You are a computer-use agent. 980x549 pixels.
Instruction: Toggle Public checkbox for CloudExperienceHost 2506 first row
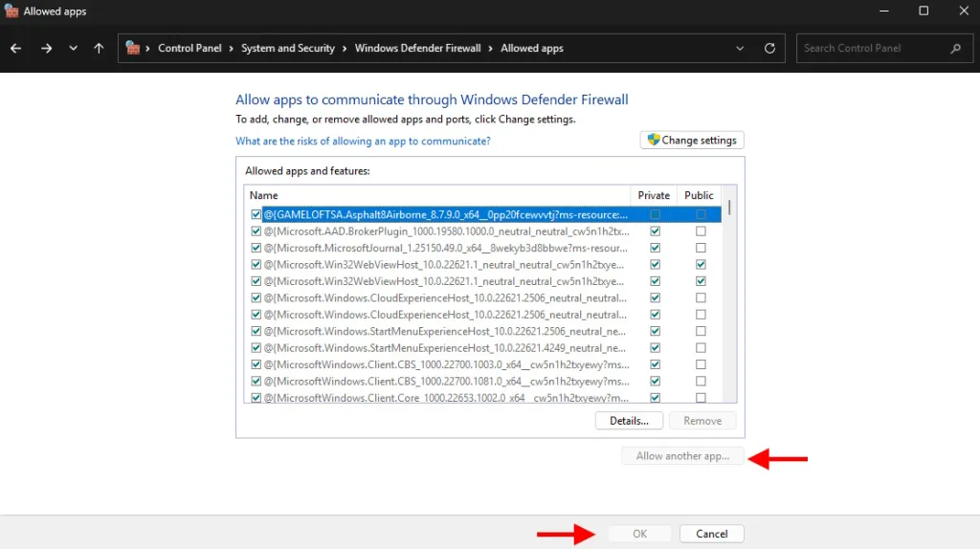tap(701, 297)
